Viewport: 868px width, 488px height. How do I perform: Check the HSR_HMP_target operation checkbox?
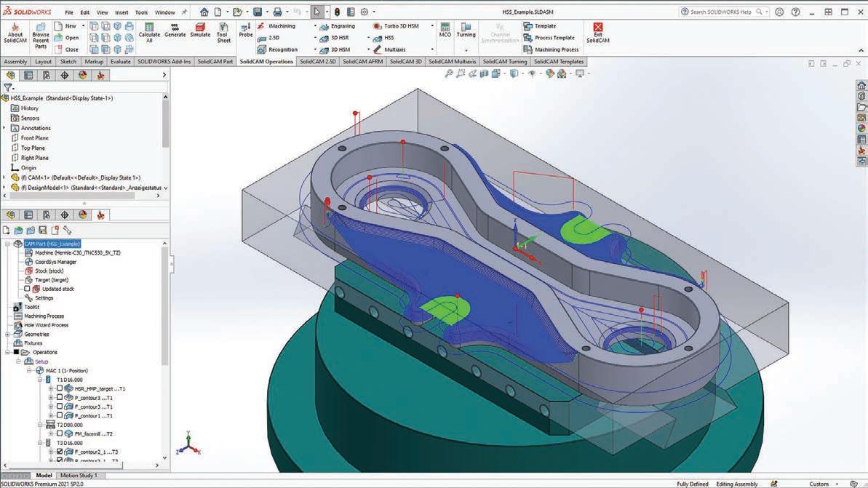60,388
